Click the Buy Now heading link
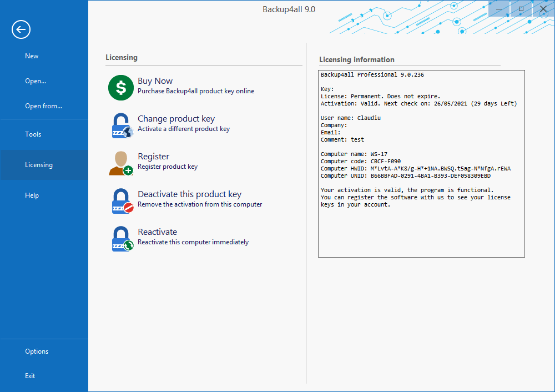Viewport: 555px width, 392px height. [x=155, y=81]
